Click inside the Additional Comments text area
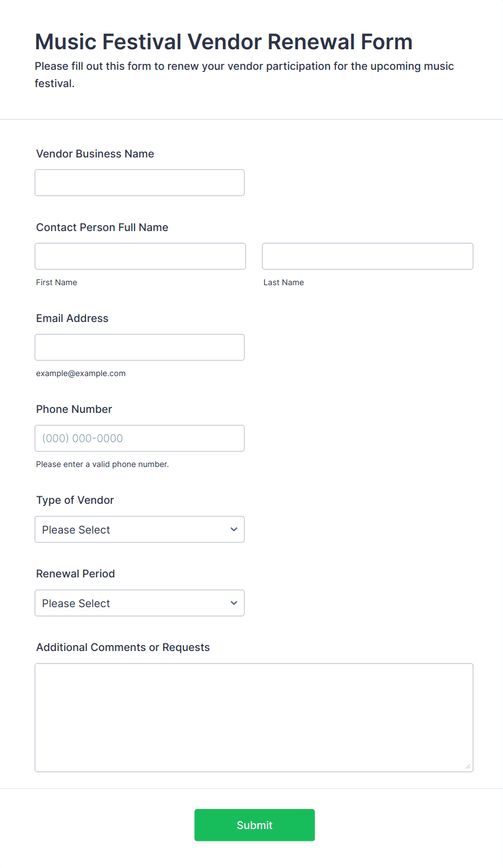The height and width of the screenshot is (868, 503). point(254,718)
